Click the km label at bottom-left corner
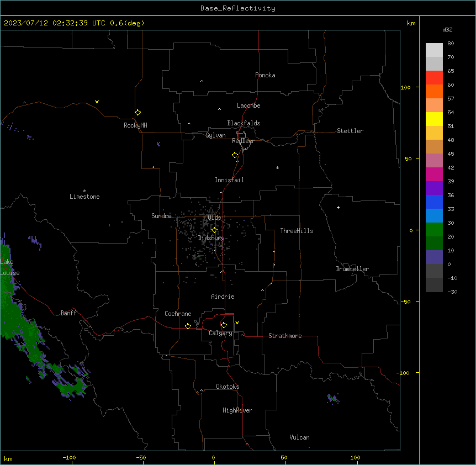 (x=8, y=458)
